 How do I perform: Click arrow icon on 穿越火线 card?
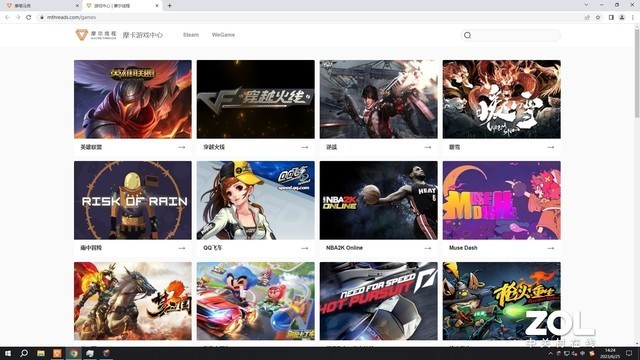point(304,147)
